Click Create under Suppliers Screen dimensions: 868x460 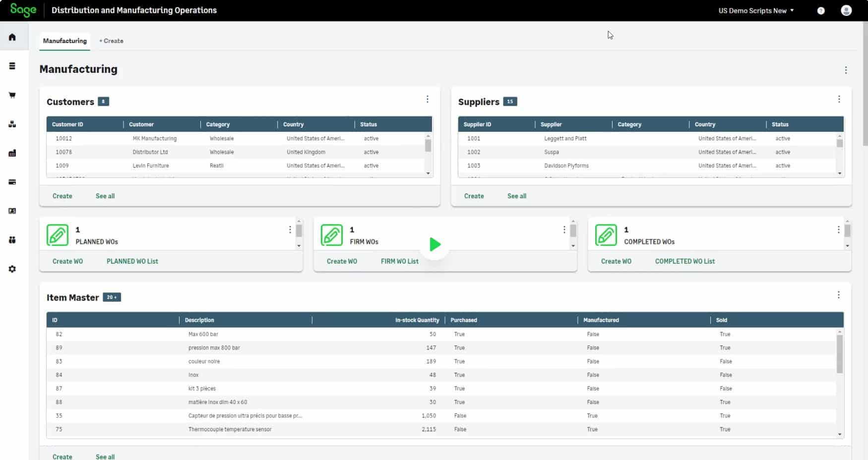[474, 196]
